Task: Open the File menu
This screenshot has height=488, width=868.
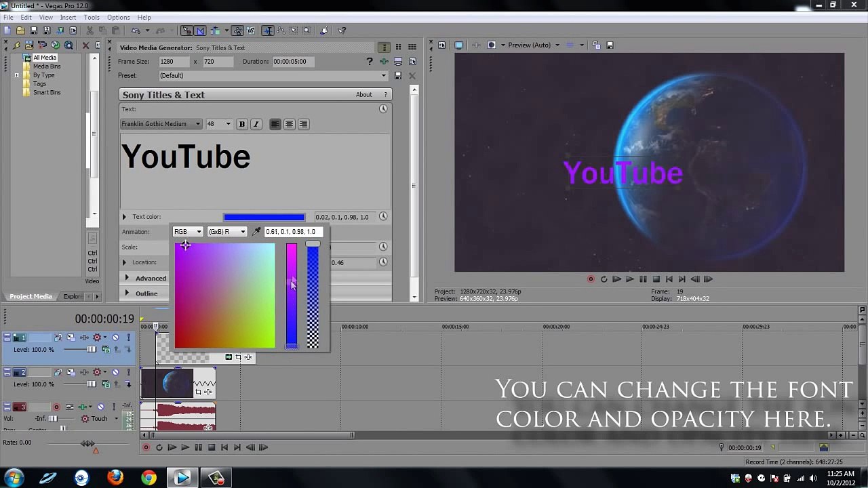Action: tap(8, 18)
